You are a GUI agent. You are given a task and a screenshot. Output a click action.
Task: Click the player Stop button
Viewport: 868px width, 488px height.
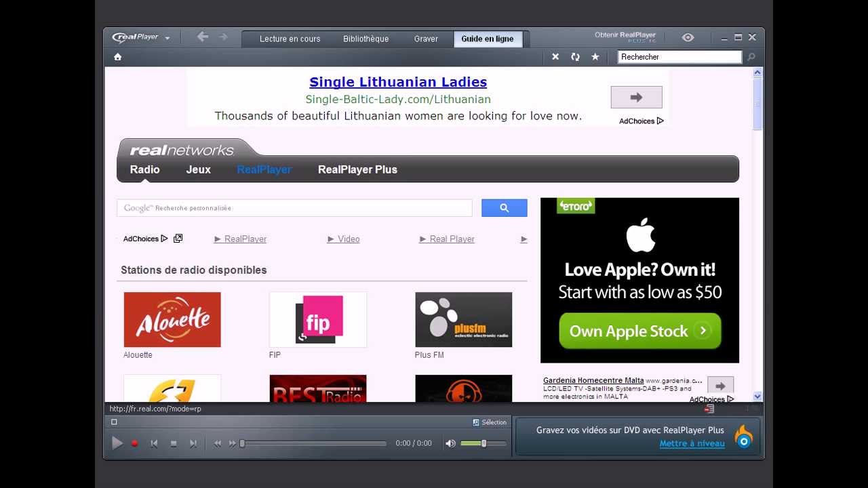(174, 443)
